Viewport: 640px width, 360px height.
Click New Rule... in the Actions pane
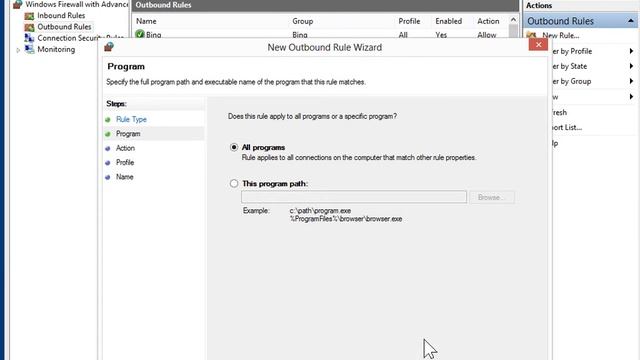(x=560, y=36)
